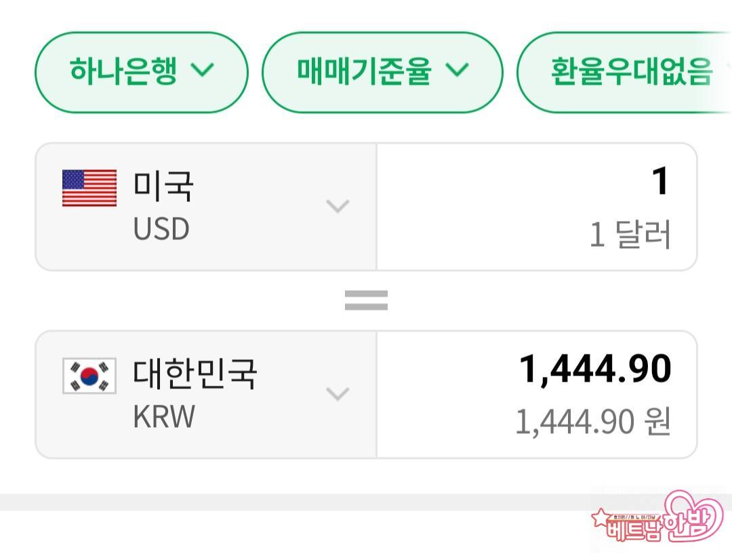This screenshot has height=560, width=732.
Task: Click the 대한민국 country name
Action: [195, 373]
